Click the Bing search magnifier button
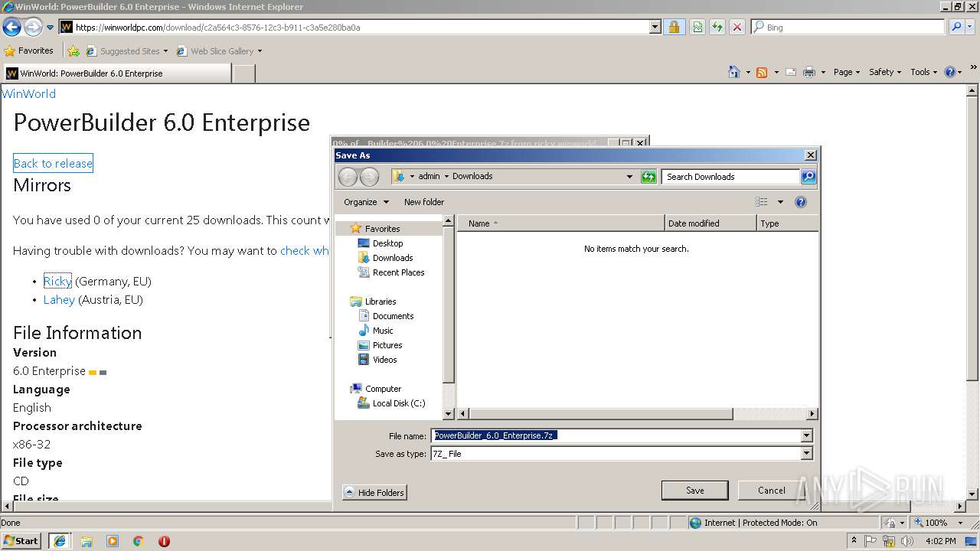Viewport: 980px width, 551px height. (956, 27)
